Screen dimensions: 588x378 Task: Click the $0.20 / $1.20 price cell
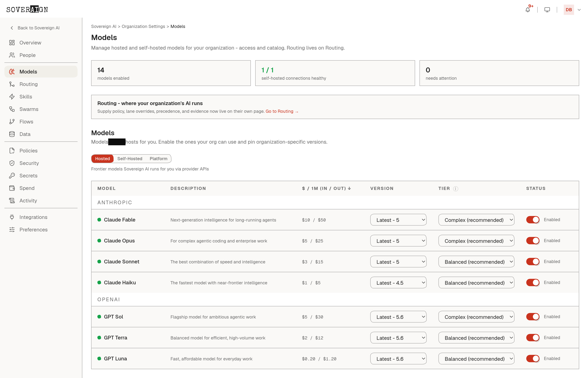pyautogui.click(x=319, y=359)
